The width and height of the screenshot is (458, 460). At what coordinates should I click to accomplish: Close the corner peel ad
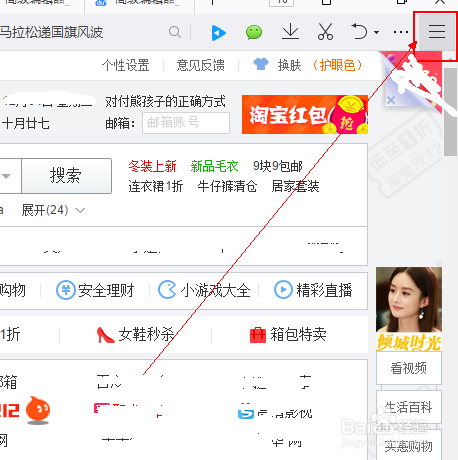click(x=391, y=100)
